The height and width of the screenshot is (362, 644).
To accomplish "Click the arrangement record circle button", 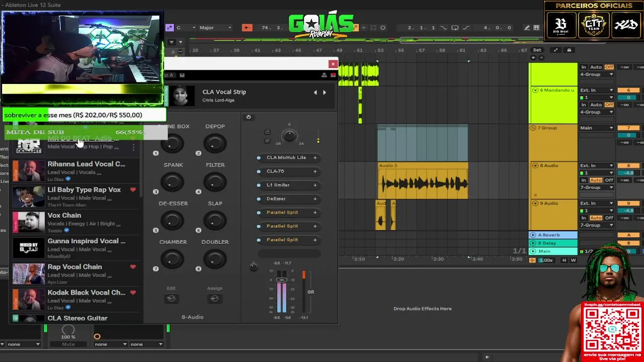I will pos(383,28).
